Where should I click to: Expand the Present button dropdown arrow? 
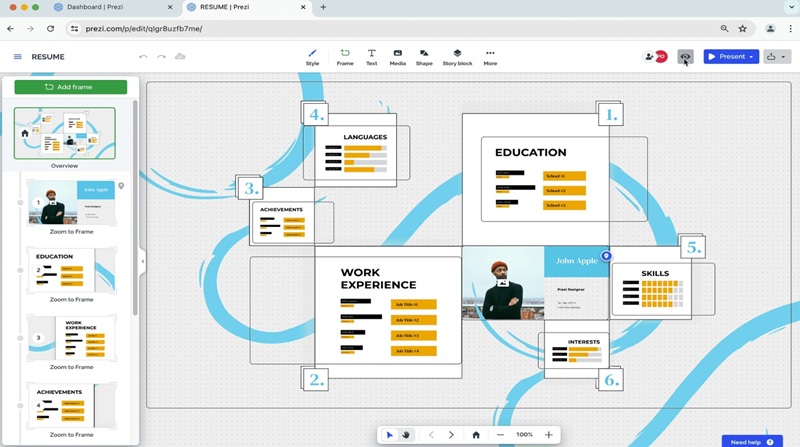[751, 57]
